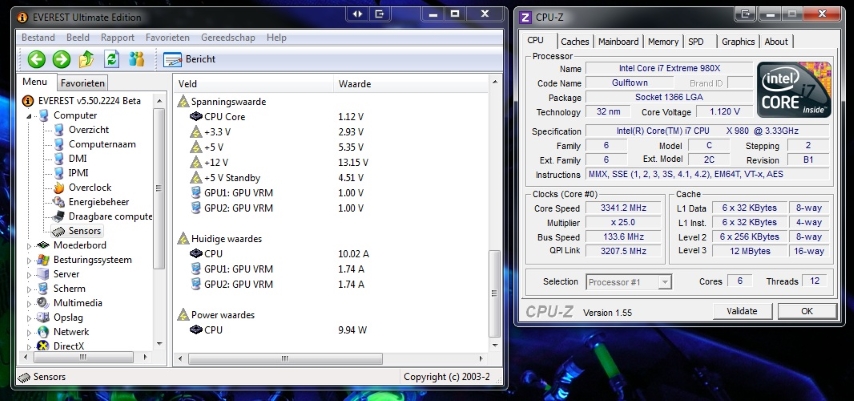Open the IPMI tree item
854x401 pixels.
pyautogui.click(x=78, y=173)
